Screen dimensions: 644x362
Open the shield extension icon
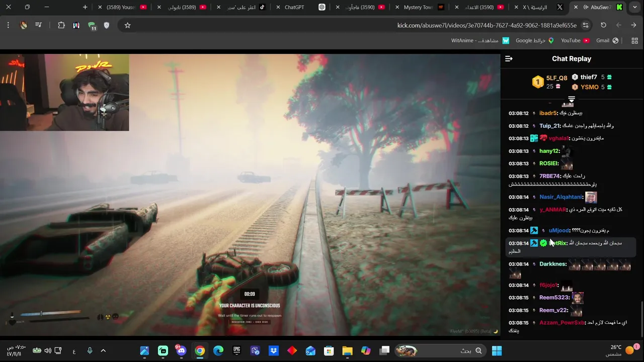click(x=106, y=25)
